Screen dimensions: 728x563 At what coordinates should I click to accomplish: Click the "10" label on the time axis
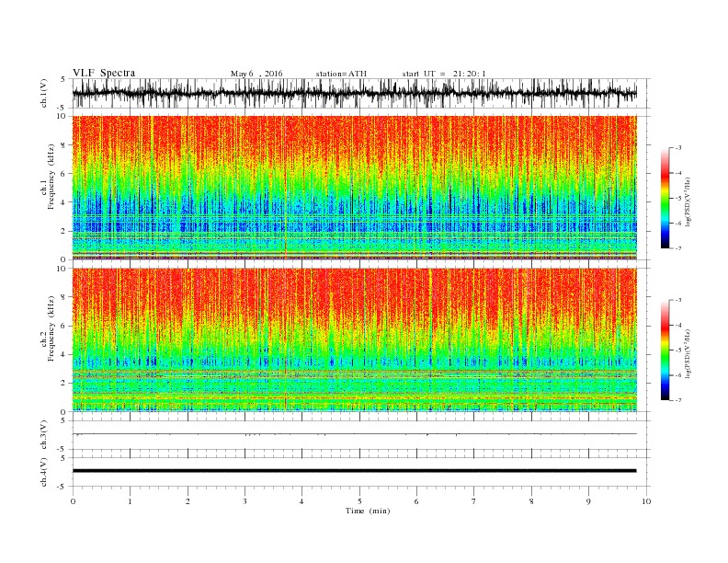coord(646,501)
